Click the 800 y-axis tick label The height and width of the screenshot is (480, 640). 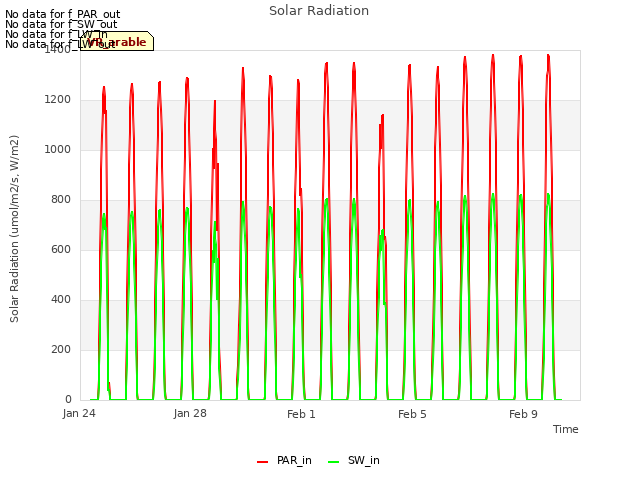pos(61,200)
